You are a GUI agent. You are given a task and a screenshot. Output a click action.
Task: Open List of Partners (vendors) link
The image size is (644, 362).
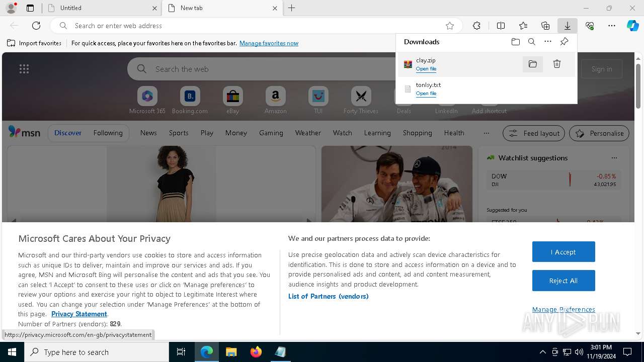[329, 296]
